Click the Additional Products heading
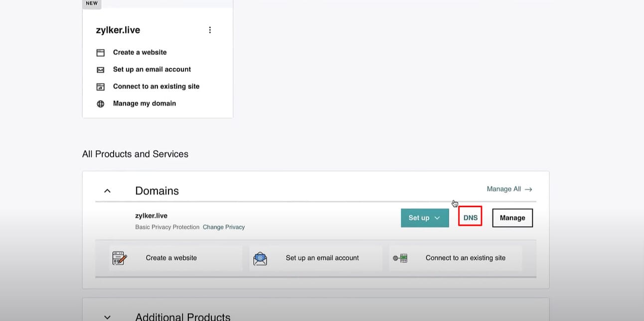 (x=183, y=317)
